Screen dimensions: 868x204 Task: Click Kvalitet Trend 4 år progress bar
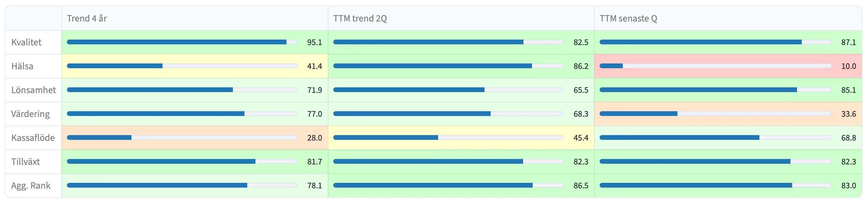182,42
